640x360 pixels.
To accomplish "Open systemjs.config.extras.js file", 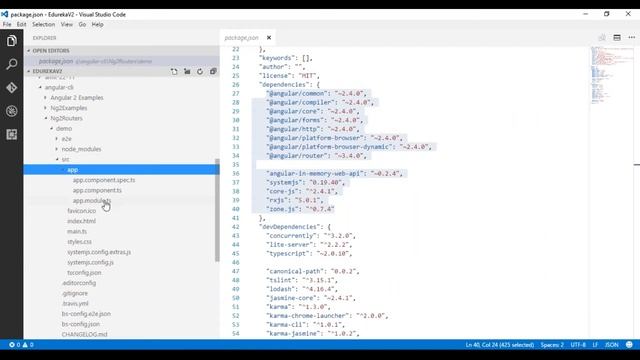I will pos(99,252).
